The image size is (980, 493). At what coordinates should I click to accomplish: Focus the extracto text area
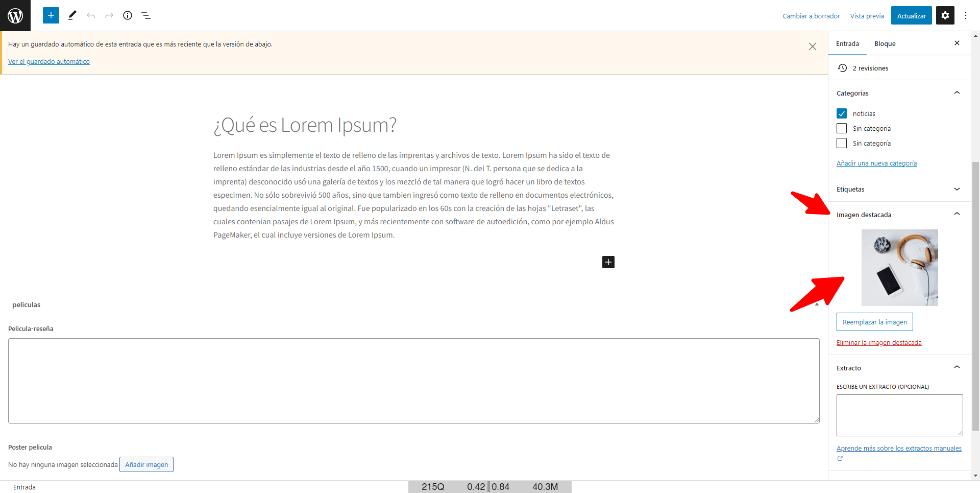click(899, 415)
